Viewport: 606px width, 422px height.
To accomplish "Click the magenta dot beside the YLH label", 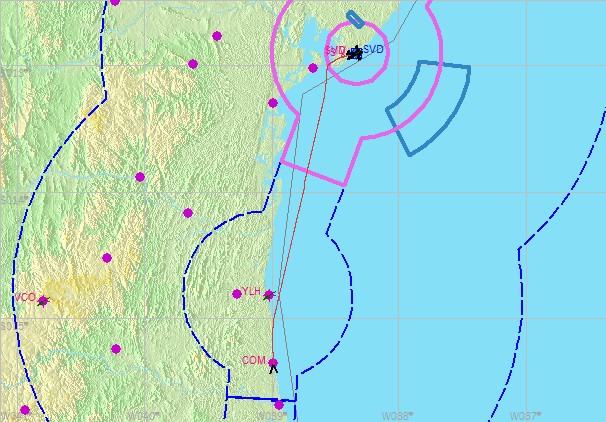I will tap(237, 293).
